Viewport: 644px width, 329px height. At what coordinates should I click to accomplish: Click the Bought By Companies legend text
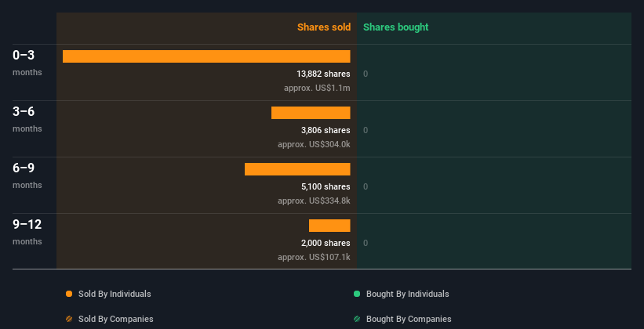click(x=409, y=319)
